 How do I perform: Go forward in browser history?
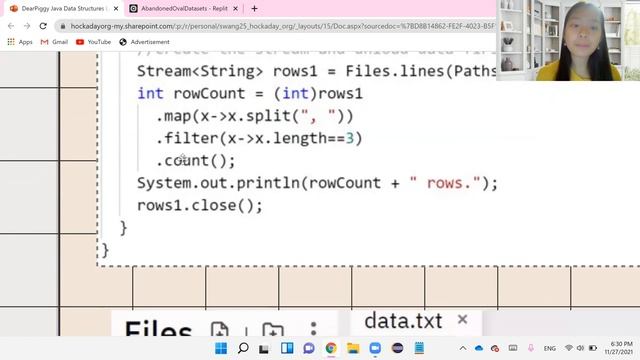pyautogui.click(x=27, y=26)
